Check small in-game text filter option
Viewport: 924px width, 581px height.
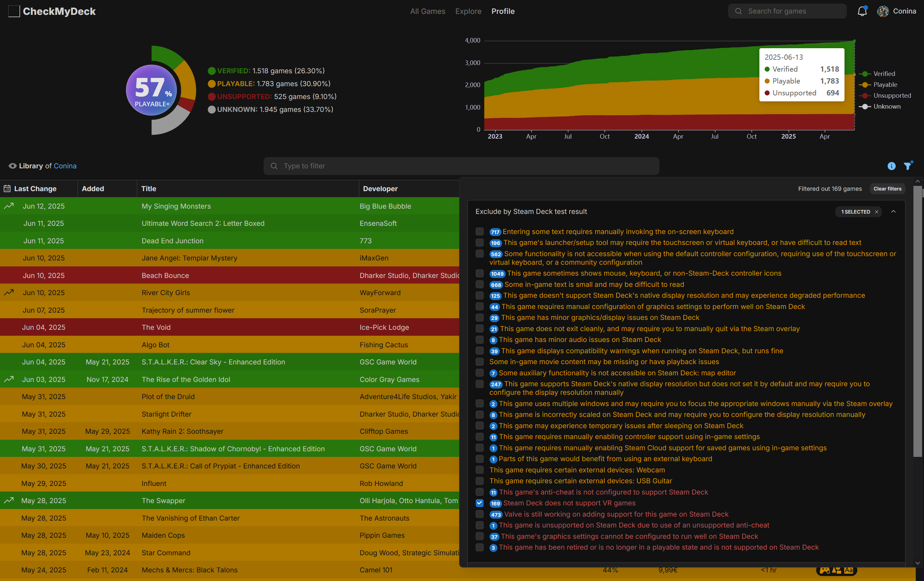point(479,285)
